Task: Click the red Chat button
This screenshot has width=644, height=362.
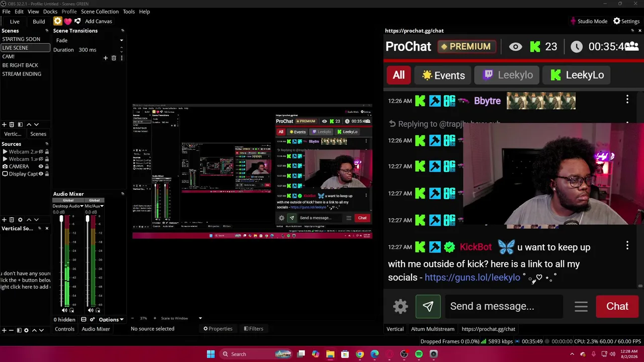Action: point(617,306)
